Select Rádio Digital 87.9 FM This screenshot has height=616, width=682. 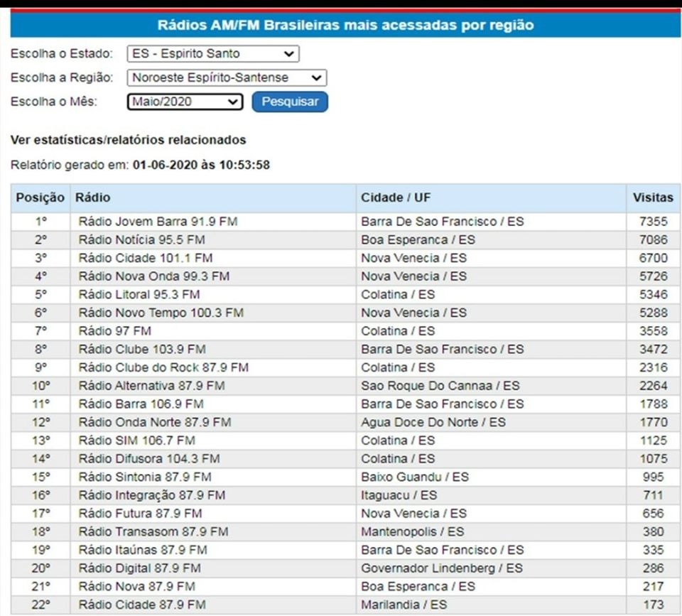(x=140, y=568)
